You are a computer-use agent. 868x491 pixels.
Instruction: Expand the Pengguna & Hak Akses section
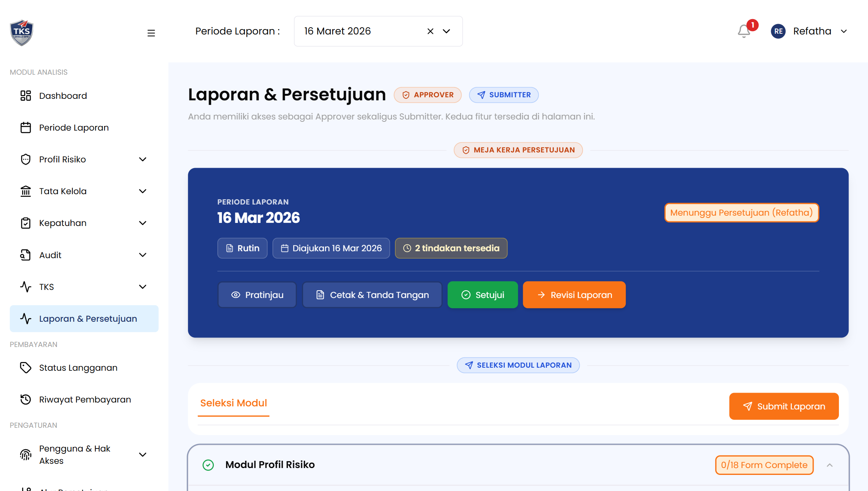click(x=143, y=454)
